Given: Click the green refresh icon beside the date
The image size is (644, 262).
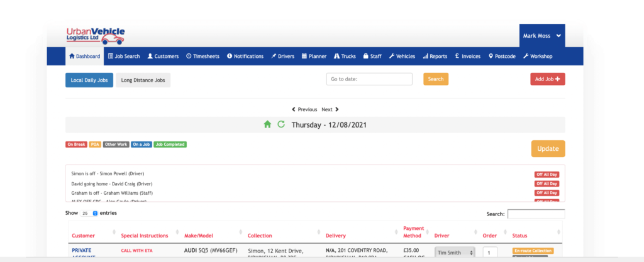Looking at the screenshot, I should 281,124.
